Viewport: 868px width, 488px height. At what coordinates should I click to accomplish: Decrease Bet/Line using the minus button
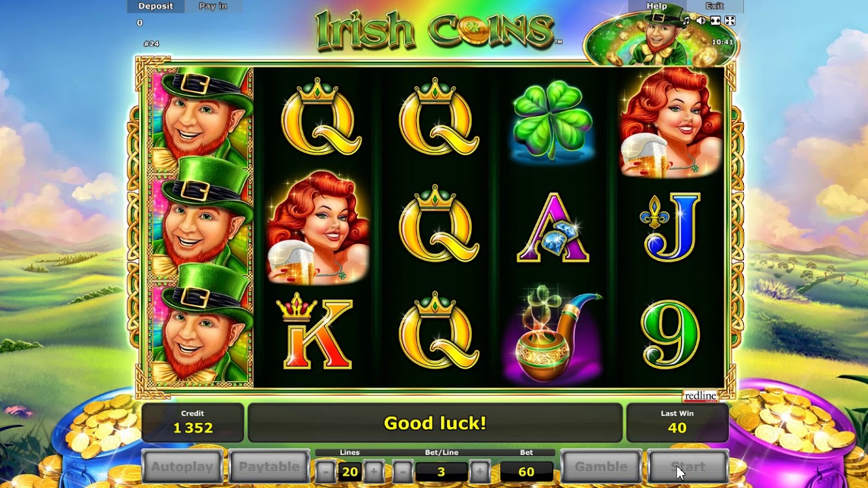[403, 470]
